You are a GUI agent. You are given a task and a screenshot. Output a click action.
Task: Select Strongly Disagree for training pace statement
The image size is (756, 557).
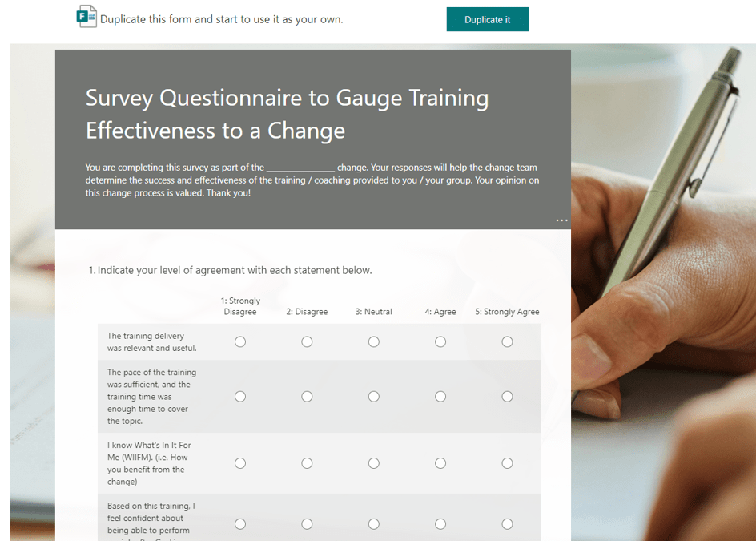tap(240, 397)
